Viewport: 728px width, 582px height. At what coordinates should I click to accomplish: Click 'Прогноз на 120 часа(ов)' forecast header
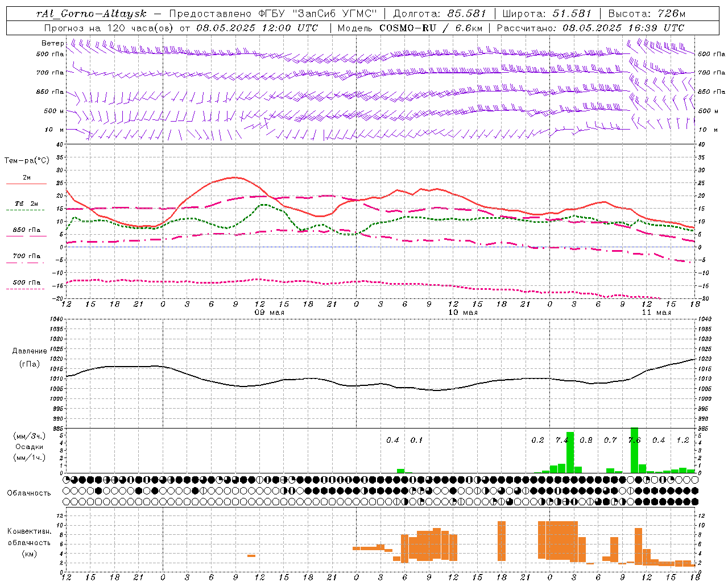pos(109,27)
